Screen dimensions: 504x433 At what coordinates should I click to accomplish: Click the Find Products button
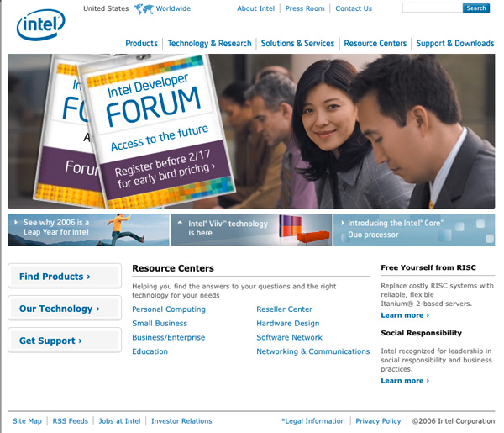click(65, 276)
